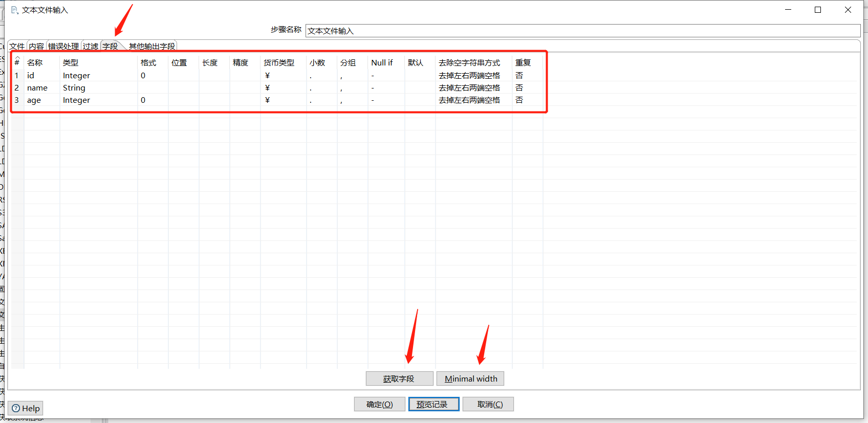
Task: Click the 否 repeat cell in age row
Action: (x=528, y=100)
